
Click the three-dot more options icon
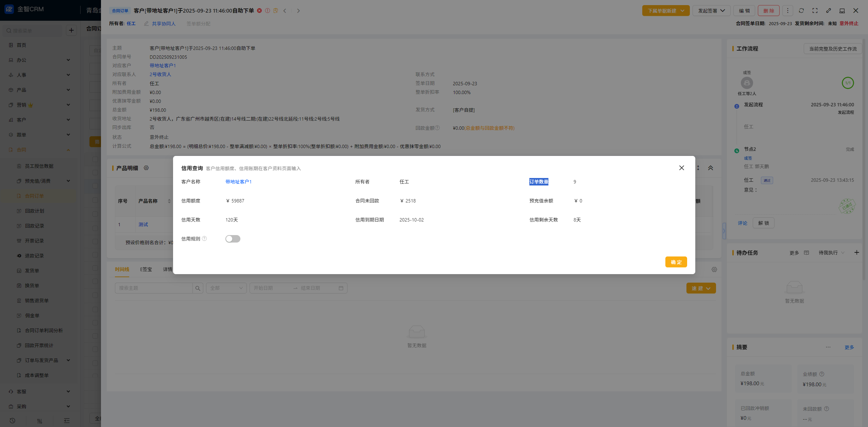[x=788, y=11]
